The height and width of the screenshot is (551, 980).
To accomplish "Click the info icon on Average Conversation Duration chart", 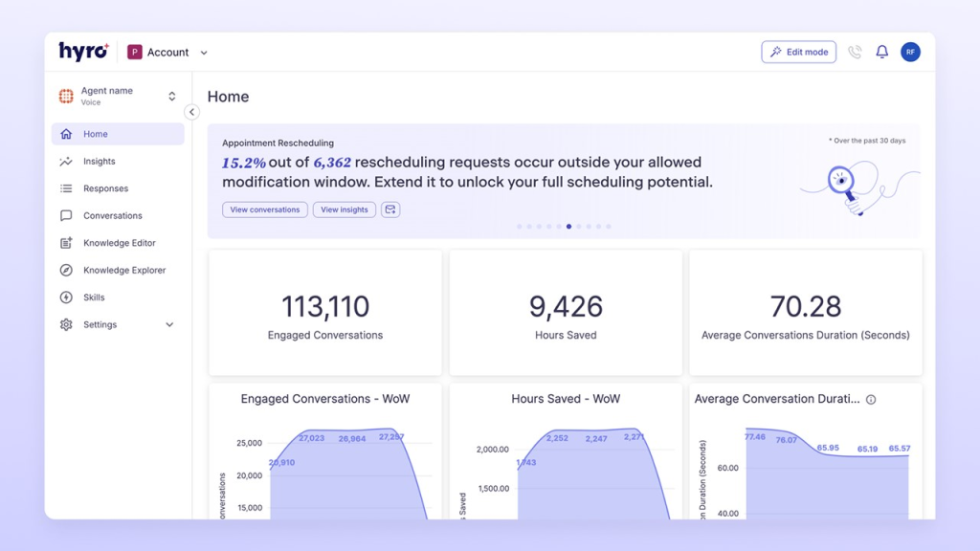I will (x=870, y=399).
